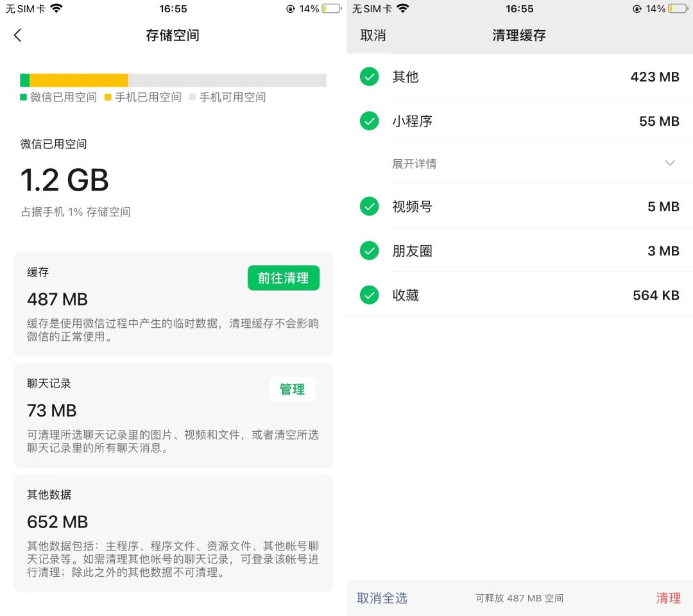Click the 存储空间 title
This screenshot has width=693, height=616.
tap(173, 35)
